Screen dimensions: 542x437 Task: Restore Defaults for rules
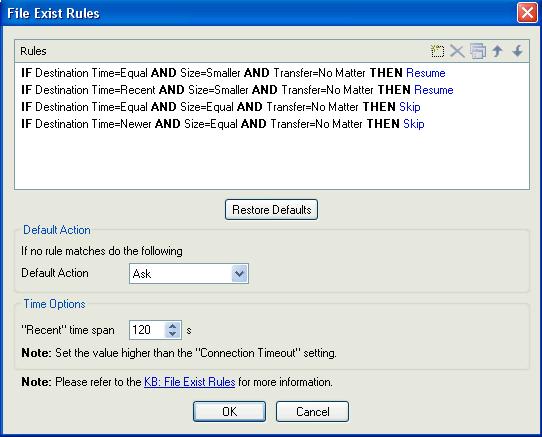271,210
